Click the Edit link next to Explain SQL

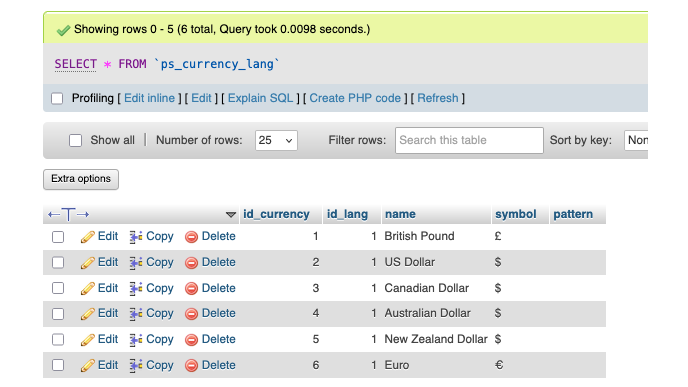click(201, 98)
